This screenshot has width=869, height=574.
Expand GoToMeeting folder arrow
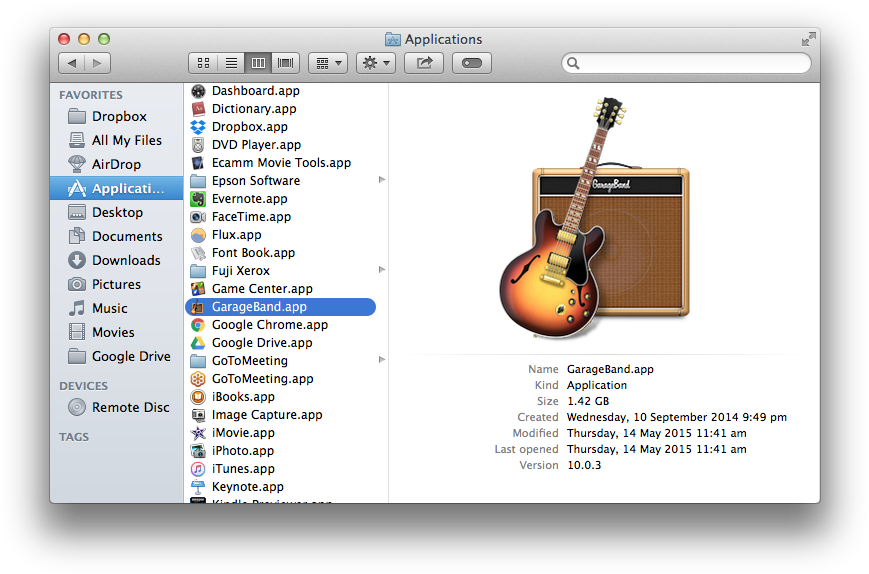(381, 360)
